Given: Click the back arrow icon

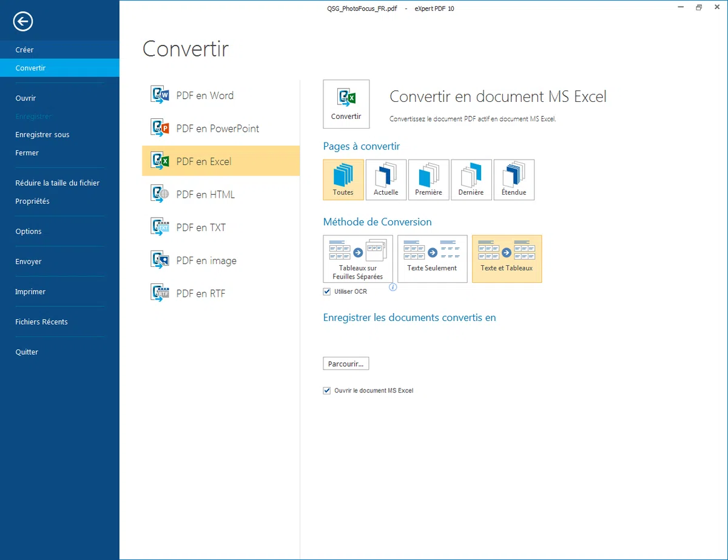Looking at the screenshot, I should point(23,22).
